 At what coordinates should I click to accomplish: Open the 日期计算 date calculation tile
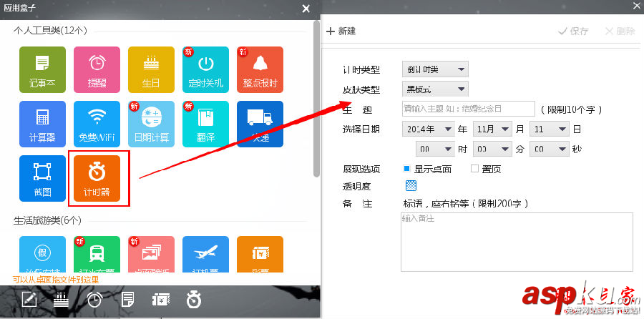[151, 124]
